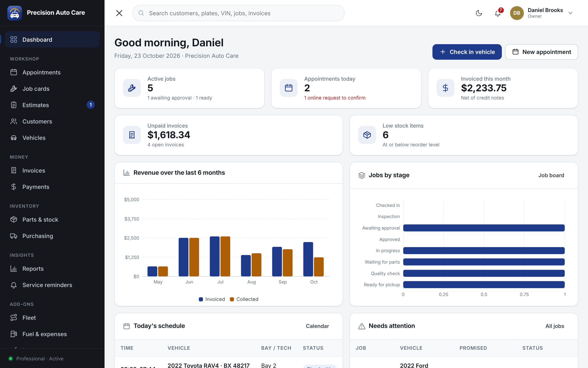Open Job cards section
This screenshot has width=588, height=368.
52,89
